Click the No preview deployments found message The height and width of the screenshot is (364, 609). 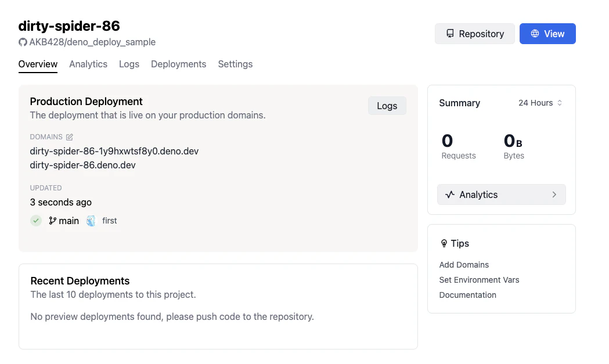172,316
